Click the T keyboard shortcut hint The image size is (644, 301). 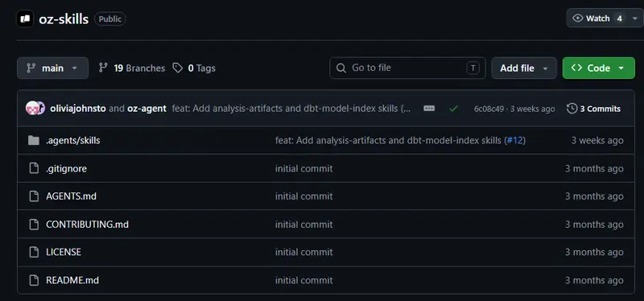tap(473, 68)
